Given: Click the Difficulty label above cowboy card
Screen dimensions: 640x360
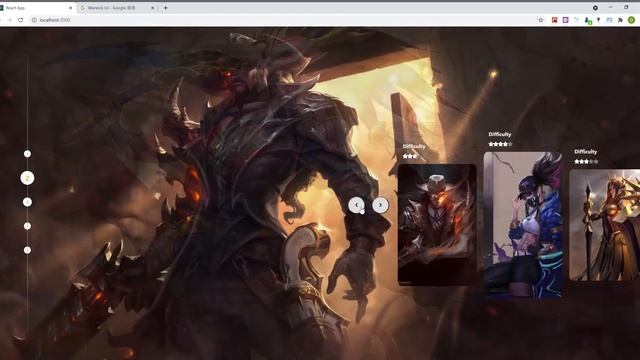Looking at the screenshot, I should tap(414, 146).
